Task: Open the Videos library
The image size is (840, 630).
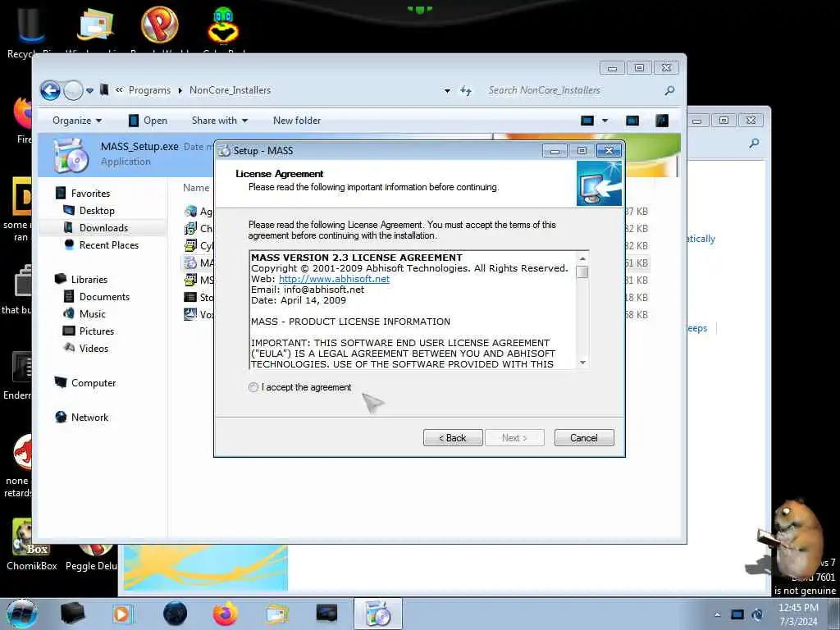Action: [x=94, y=348]
